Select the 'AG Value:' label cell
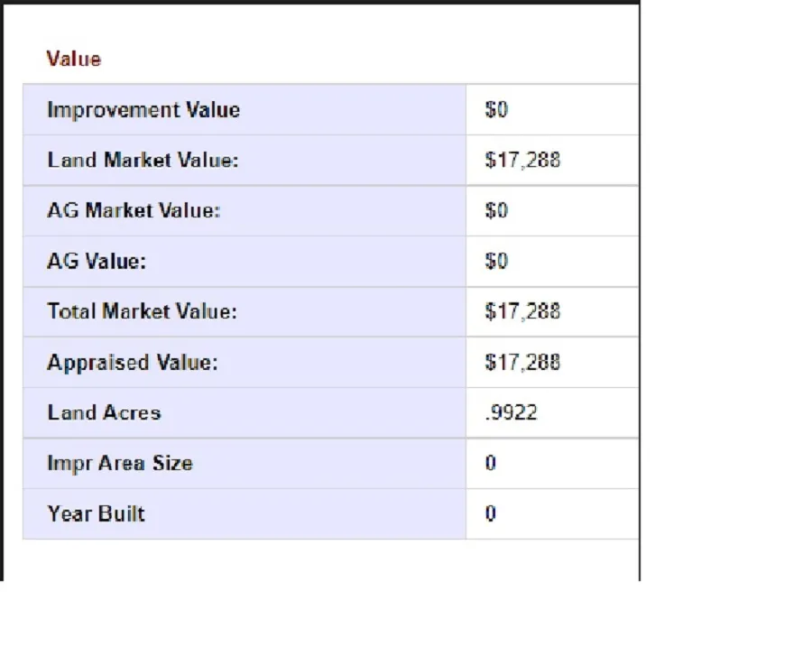 97,262
